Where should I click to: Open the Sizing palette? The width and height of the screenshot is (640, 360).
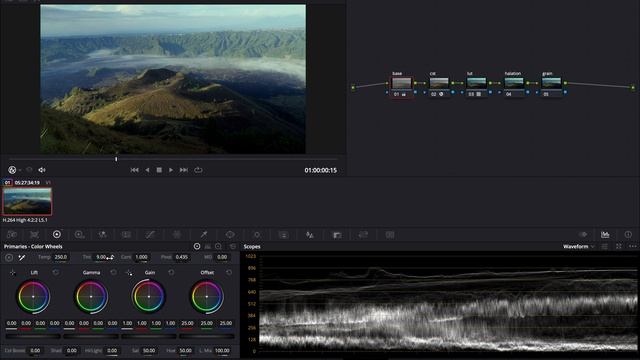pos(363,235)
